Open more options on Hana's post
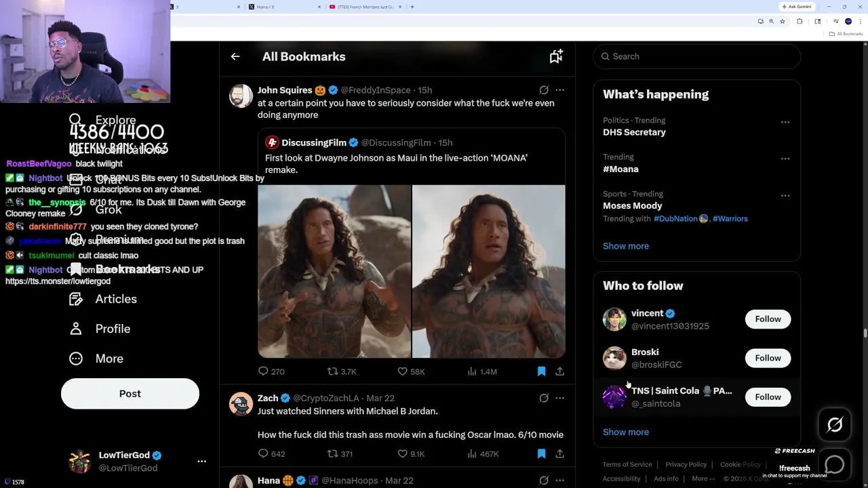The height and width of the screenshot is (488, 868). (x=559, y=481)
